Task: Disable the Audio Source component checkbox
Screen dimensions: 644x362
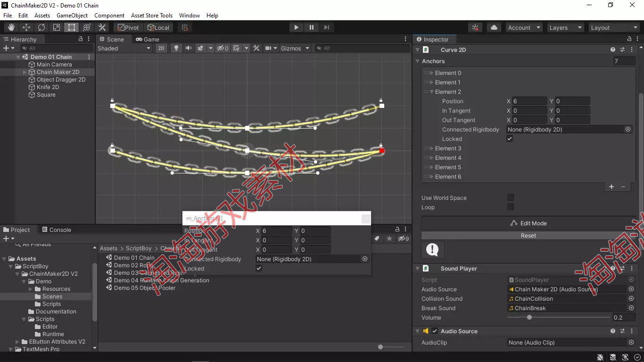Action: click(435, 331)
